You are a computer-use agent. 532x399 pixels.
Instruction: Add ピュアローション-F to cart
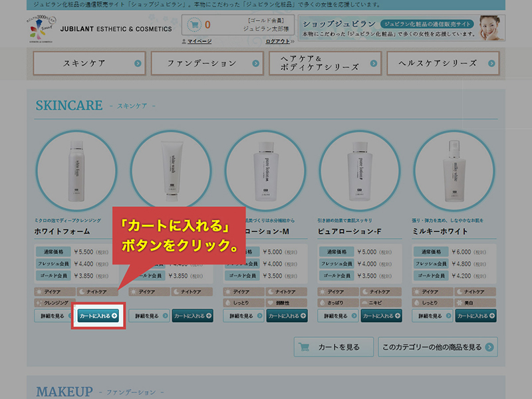click(381, 316)
